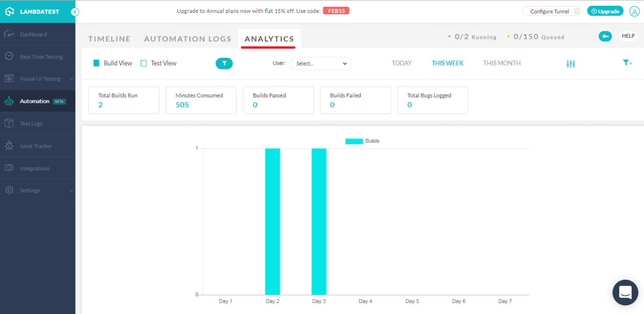Screen dimensions: 644x314
Task: Open the Automation section
Action: (x=35, y=101)
